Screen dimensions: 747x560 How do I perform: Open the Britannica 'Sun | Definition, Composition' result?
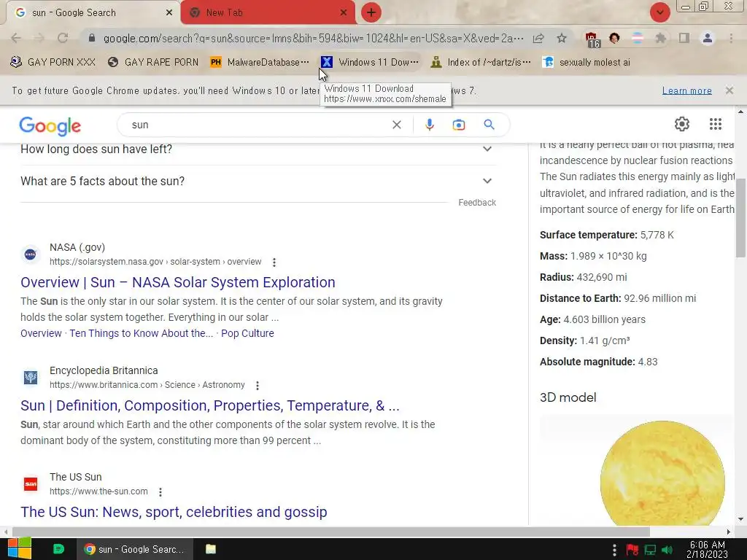pyautogui.click(x=209, y=405)
